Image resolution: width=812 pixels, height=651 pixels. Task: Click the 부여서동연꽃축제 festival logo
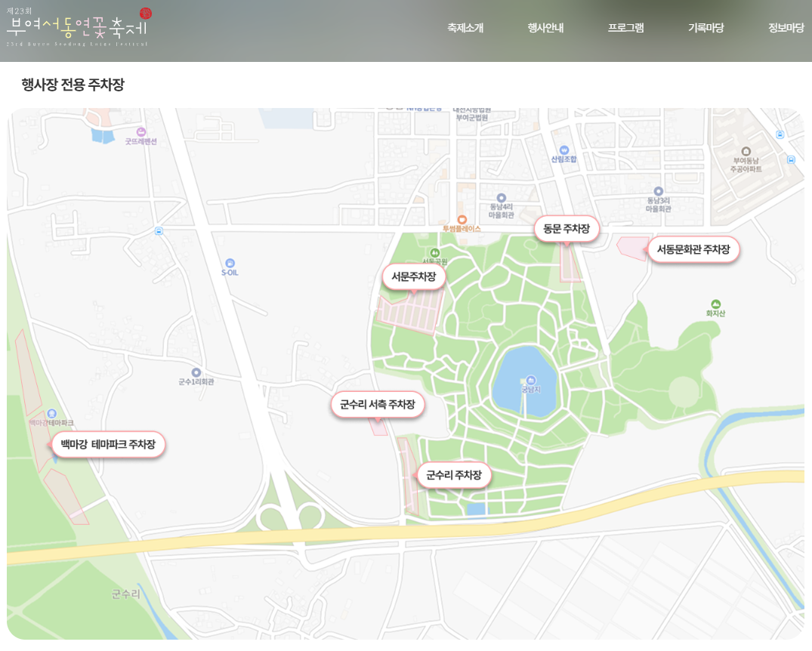coord(79,27)
